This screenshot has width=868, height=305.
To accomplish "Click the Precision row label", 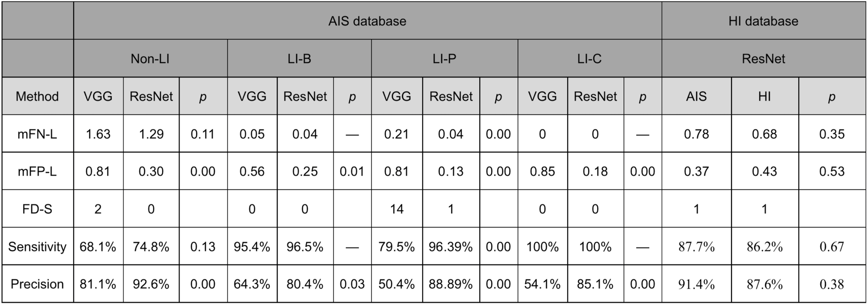I will (37, 284).
